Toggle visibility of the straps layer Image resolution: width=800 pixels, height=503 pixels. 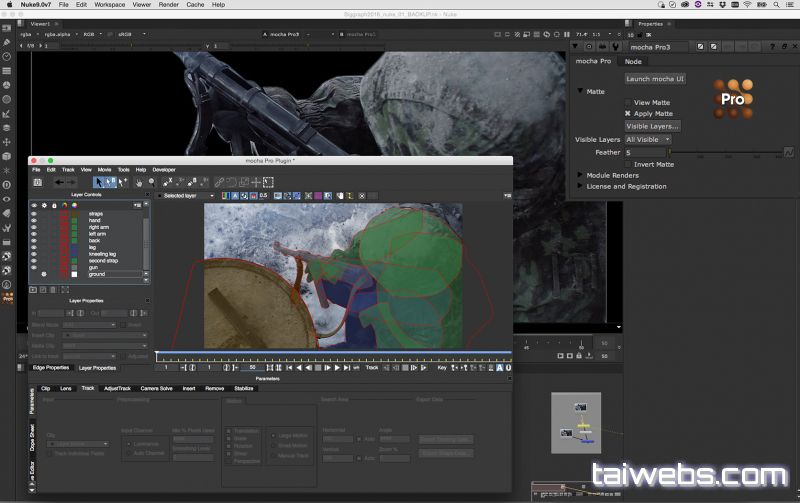point(34,213)
